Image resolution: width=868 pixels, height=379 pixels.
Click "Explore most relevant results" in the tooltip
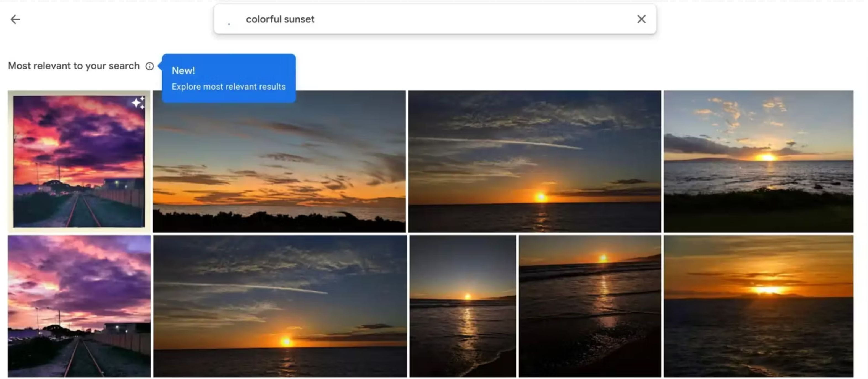[229, 87]
